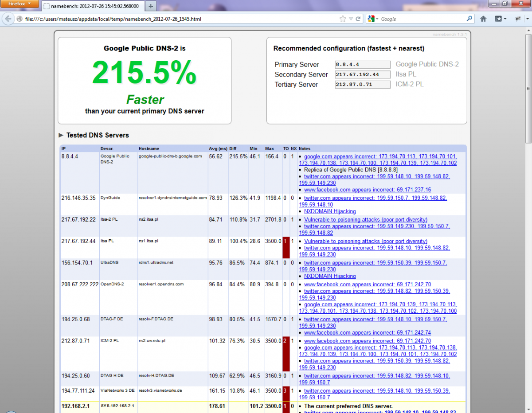532x413 pixels.
Task: Click the browser back arrow button
Action: click(x=8, y=19)
